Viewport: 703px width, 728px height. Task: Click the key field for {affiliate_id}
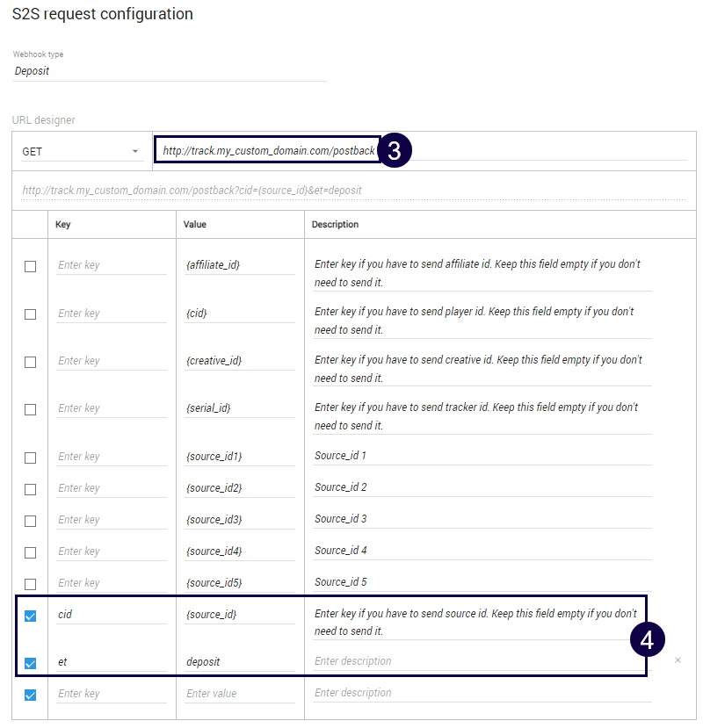111,265
